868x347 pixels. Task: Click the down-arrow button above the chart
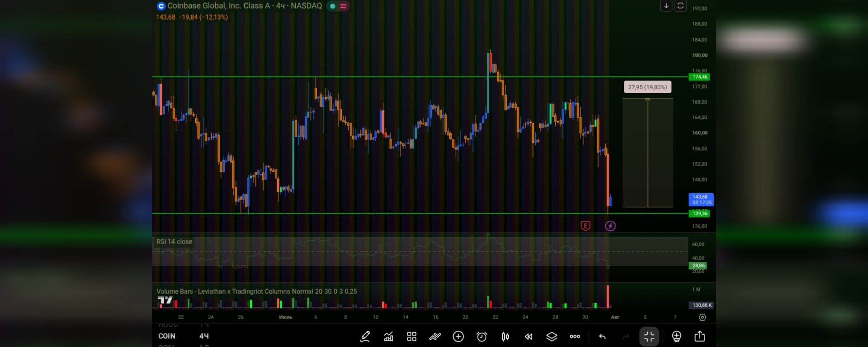[666, 6]
